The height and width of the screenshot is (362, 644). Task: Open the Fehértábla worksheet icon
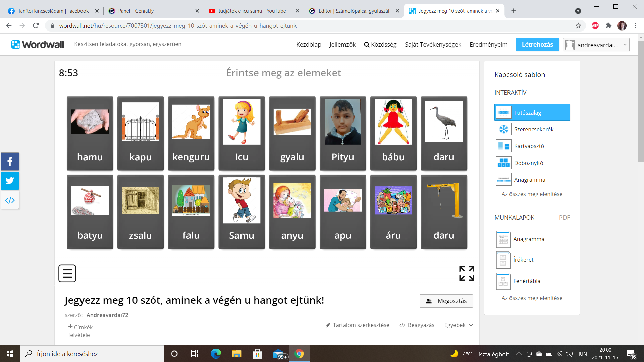(x=503, y=281)
